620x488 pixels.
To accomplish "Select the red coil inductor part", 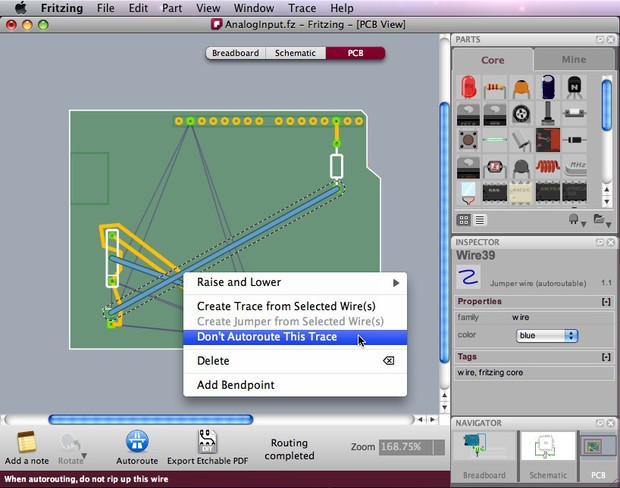I will coord(548,166).
